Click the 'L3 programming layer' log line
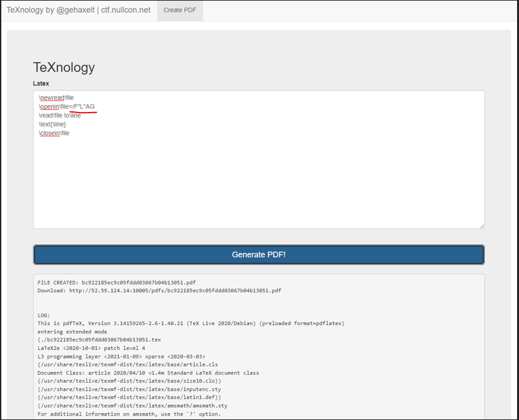Screen dimensions: 519x420 point(122,357)
